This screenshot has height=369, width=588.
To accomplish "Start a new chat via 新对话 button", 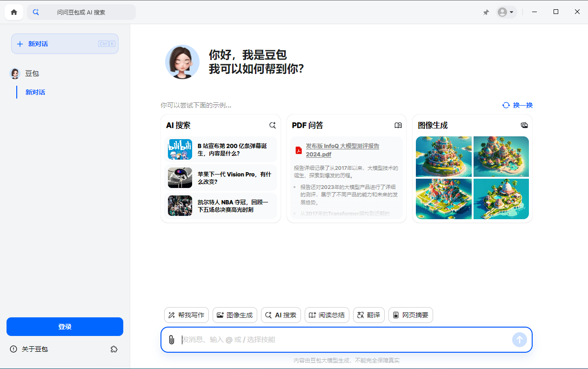I will click(65, 43).
